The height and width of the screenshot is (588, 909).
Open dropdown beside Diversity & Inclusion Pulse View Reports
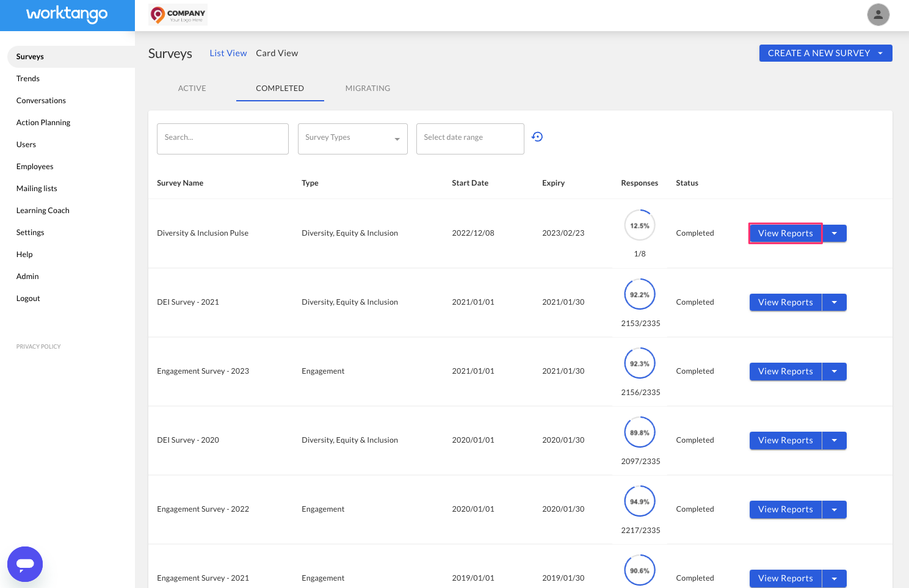coord(835,233)
